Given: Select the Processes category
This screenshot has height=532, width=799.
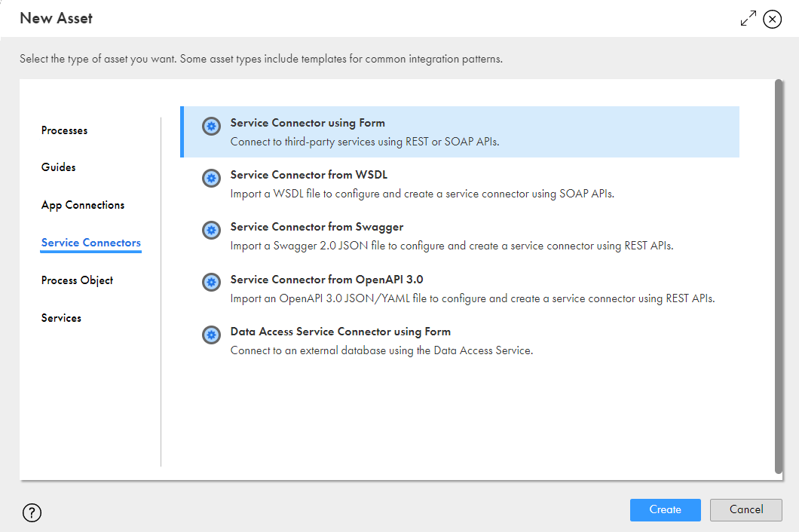Looking at the screenshot, I should pyautogui.click(x=64, y=130).
